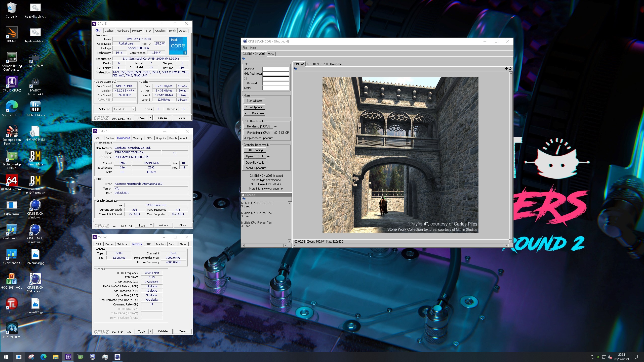Open BenchMate 0.10.7 shortcut
This screenshot has height=362, width=644.
pyautogui.click(x=35, y=160)
